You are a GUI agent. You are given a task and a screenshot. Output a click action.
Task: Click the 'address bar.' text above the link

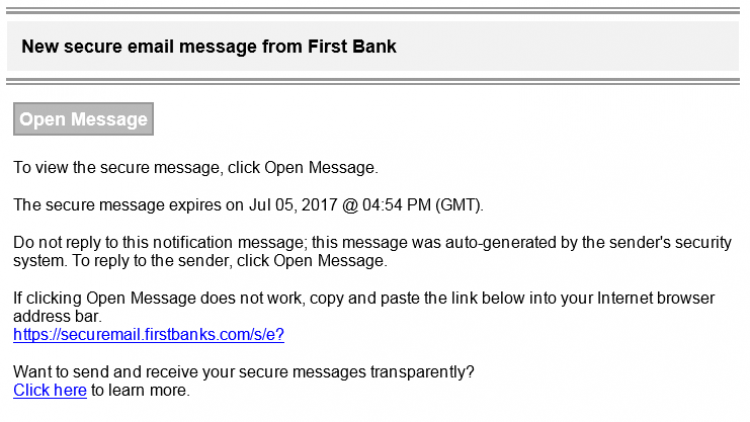coord(57,317)
